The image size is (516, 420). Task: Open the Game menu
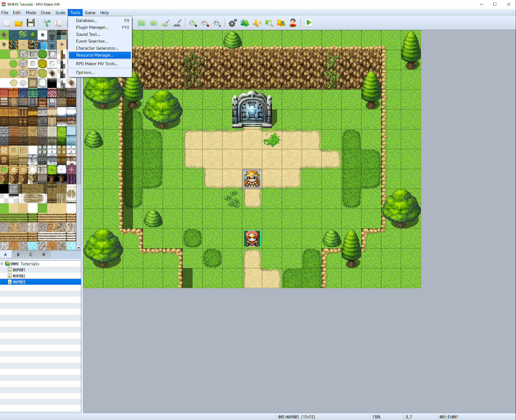(90, 13)
